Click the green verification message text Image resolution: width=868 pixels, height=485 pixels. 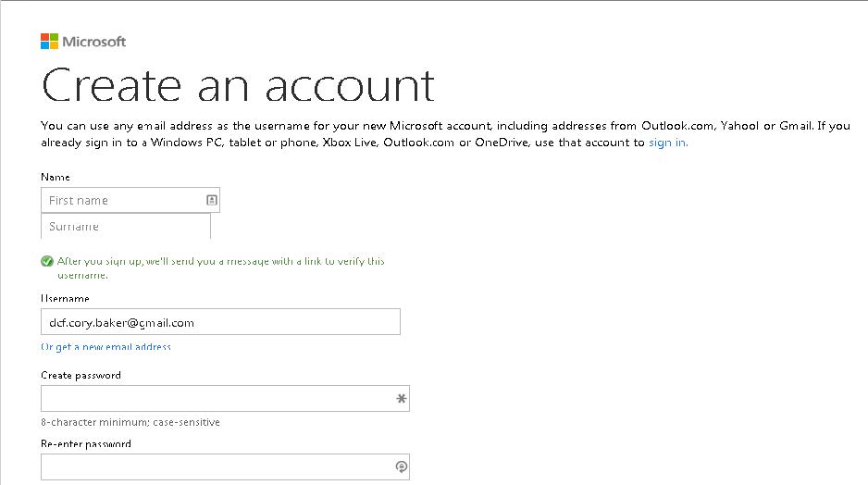221,267
